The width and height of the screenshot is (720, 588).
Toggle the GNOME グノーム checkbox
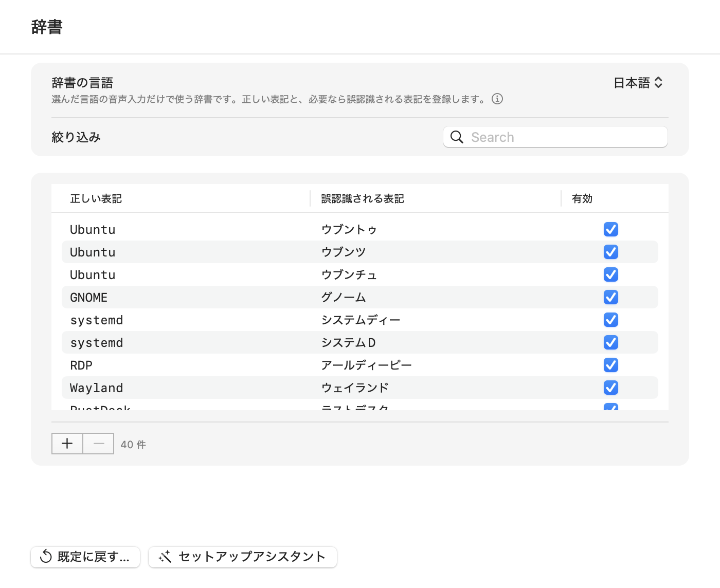click(611, 297)
